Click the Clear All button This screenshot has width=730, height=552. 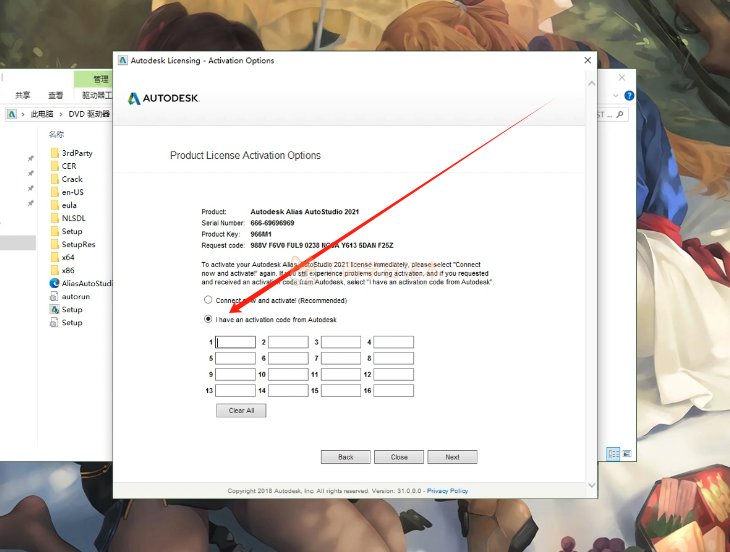click(241, 411)
